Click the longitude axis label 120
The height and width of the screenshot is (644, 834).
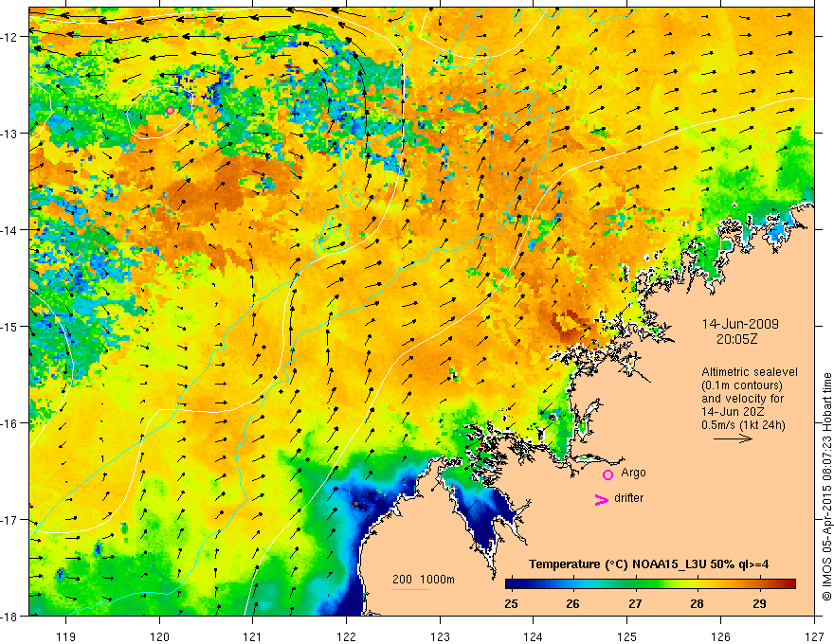(159, 636)
